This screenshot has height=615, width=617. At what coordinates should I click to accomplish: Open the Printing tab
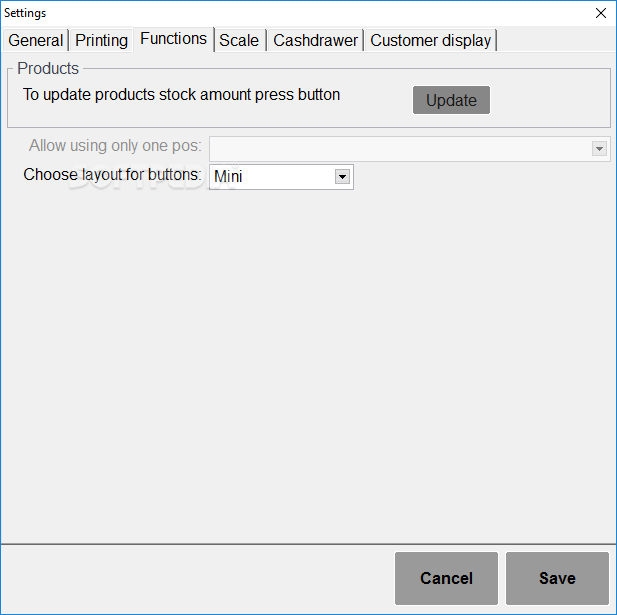click(101, 40)
